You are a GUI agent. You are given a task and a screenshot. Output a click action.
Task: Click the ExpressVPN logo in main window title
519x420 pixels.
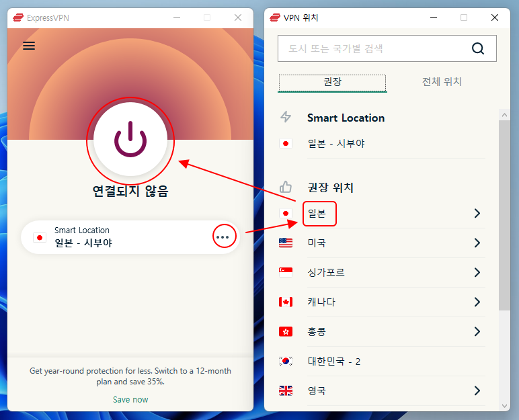click(x=18, y=17)
